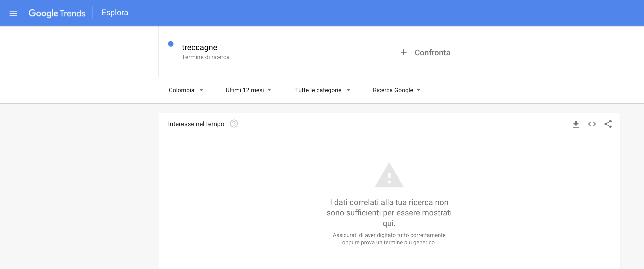Click the embed code icon
644x269 pixels.
[592, 124]
